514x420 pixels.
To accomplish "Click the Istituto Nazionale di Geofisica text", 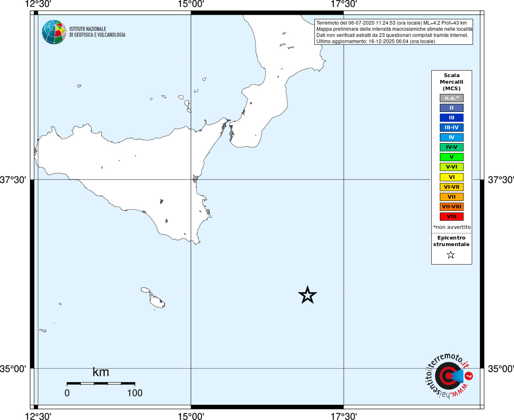I will (x=97, y=32).
